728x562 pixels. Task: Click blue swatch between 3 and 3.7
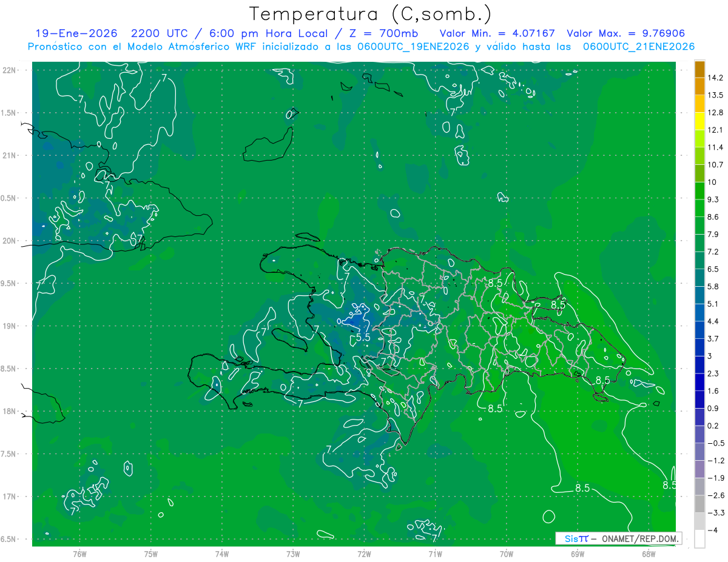699,347
